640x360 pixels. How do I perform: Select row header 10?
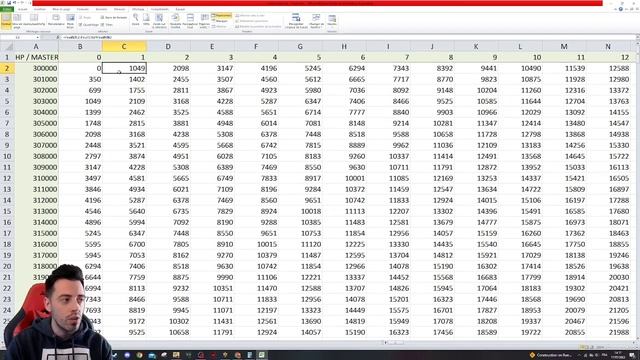pyautogui.click(x=7, y=156)
